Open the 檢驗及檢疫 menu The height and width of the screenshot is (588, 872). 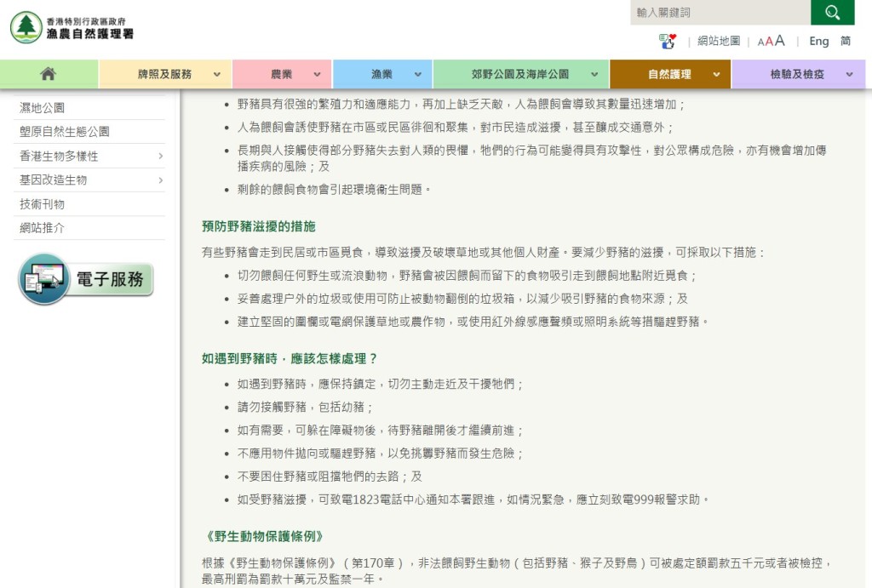click(797, 74)
